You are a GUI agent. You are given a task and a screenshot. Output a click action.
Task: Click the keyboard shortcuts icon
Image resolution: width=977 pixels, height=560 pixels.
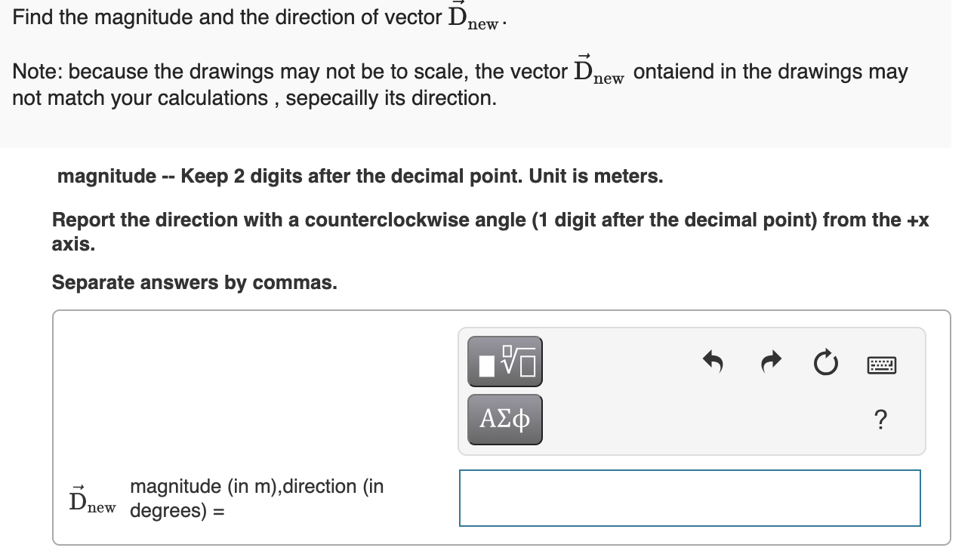[x=880, y=364]
